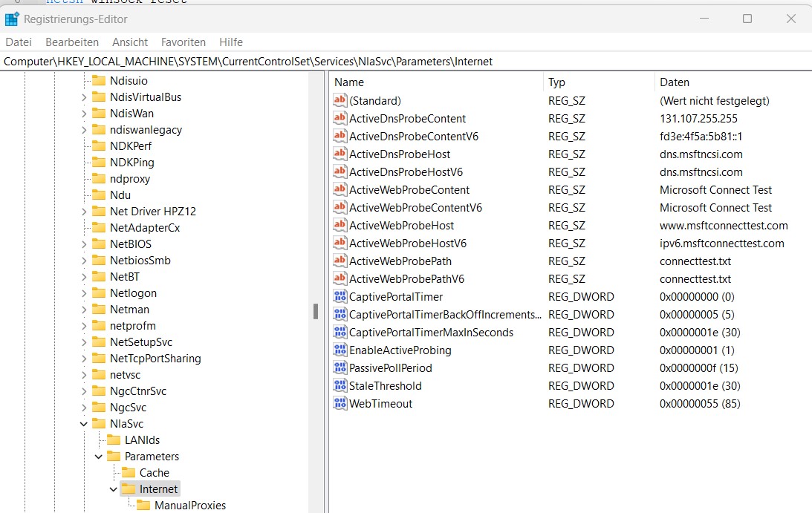Click the LANIds folder icon
Image resolution: width=812 pixels, height=513 pixels.
click(114, 440)
